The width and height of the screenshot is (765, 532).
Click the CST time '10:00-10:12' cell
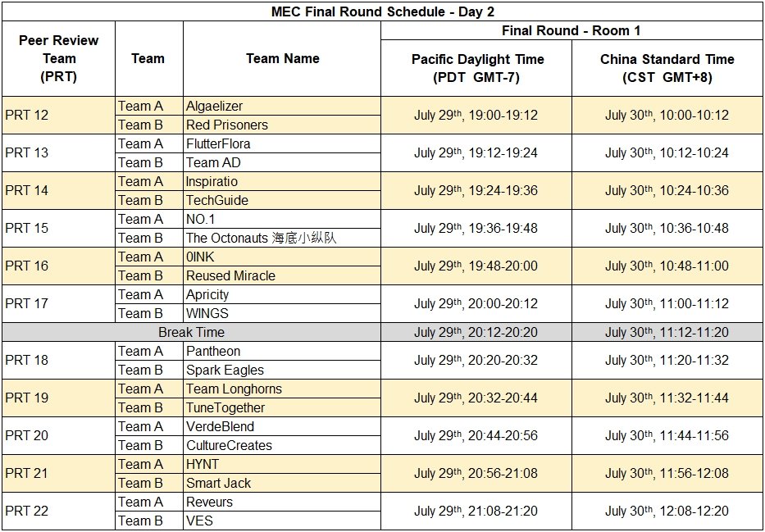click(x=667, y=116)
